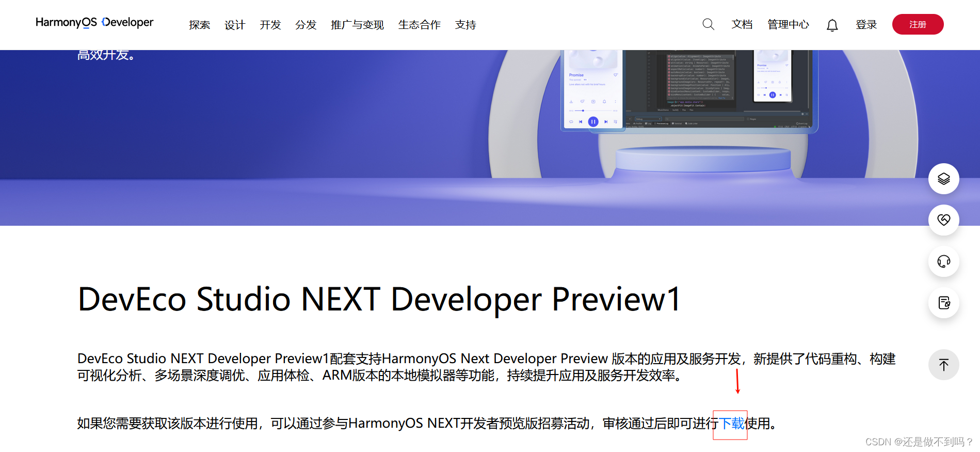The height and width of the screenshot is (452, 980).
Task: Click the layers floating side button
Action: point(943,179)
